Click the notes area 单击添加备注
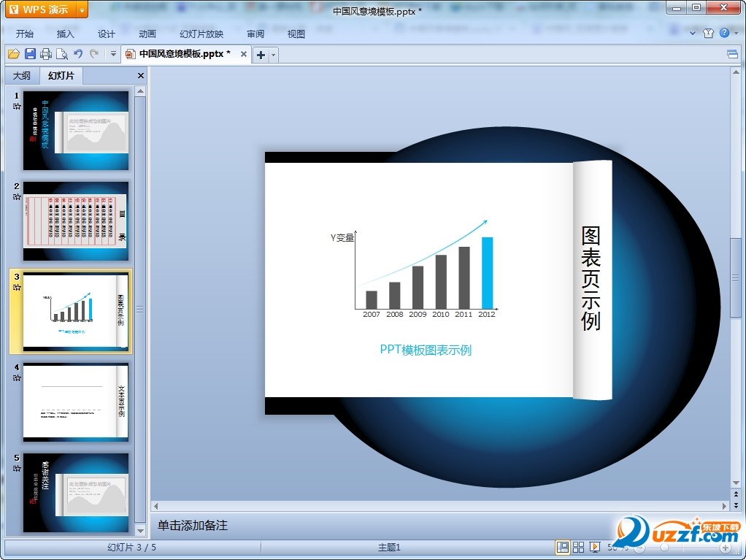The width and height of the screenshot is (746, 560). tap(193, 525)
